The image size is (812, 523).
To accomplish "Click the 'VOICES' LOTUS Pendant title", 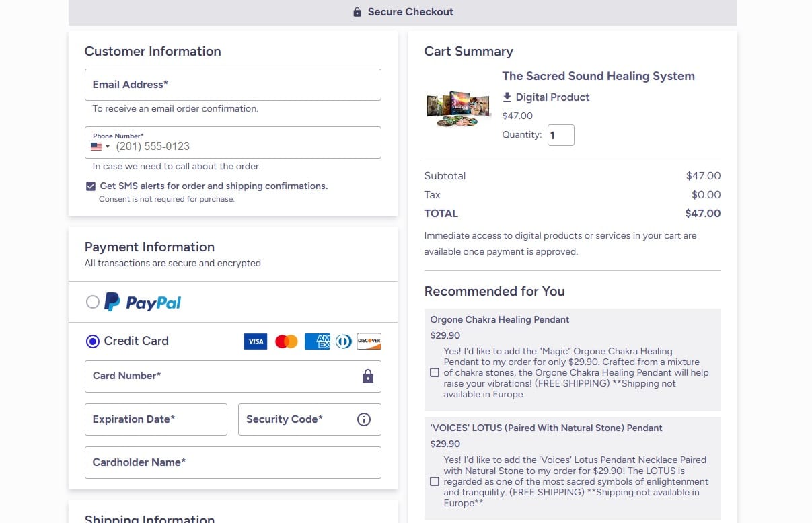I will (546, 428).
